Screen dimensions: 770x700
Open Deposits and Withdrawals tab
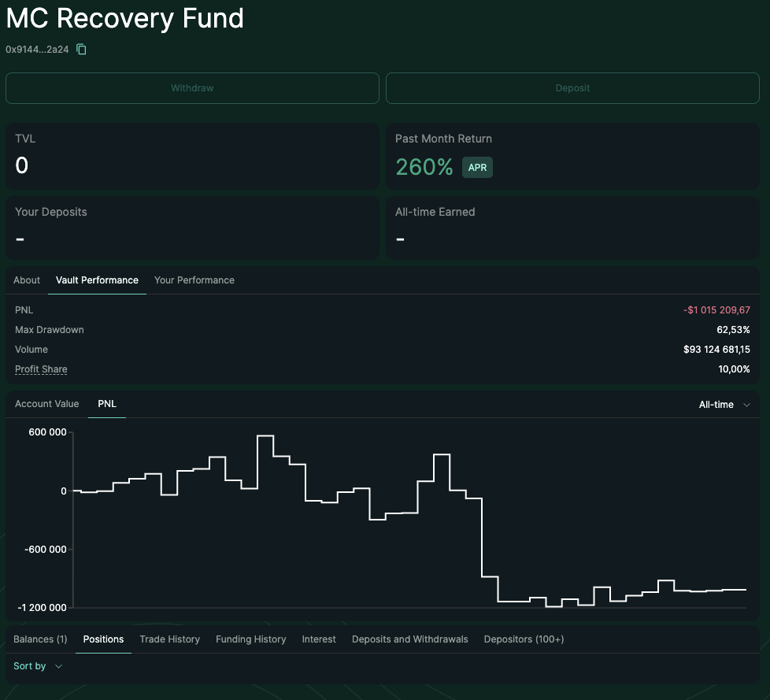[x=409, y=639]
